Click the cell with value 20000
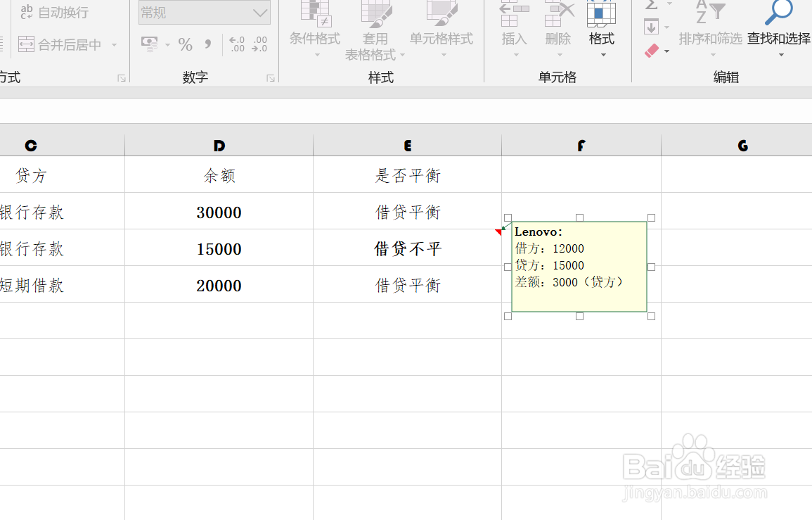The width and height of the screenshot is (812, 520). pos(219,284)
